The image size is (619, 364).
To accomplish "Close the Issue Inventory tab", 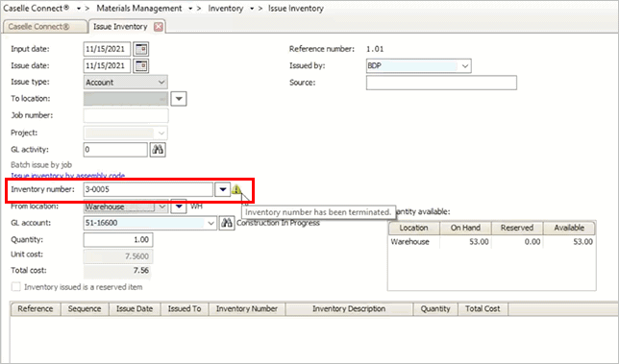I will (159, 27).
